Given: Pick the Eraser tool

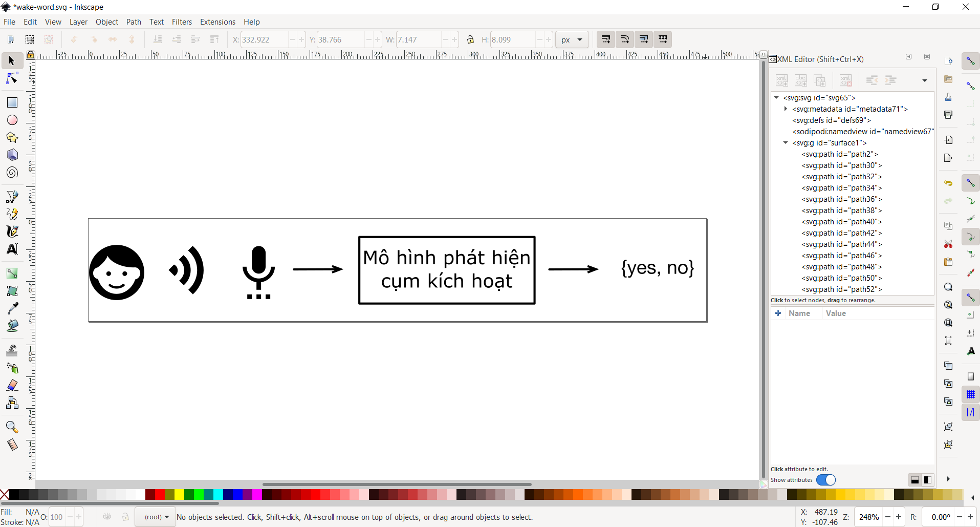Looking at the screenshot, I should pyautogui.click(x=12, y=385).
